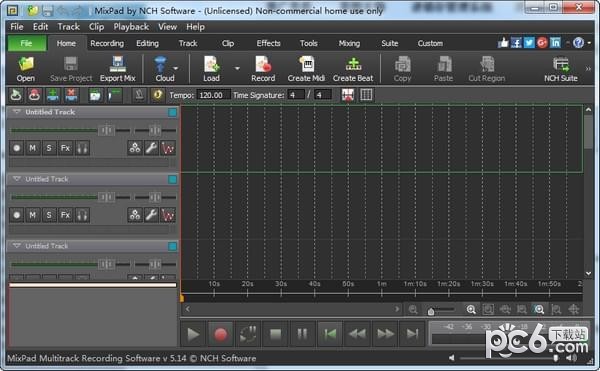Screen dimensions: 600x371
Task: Click the Pause transport button
Action: tap(302, 334)
